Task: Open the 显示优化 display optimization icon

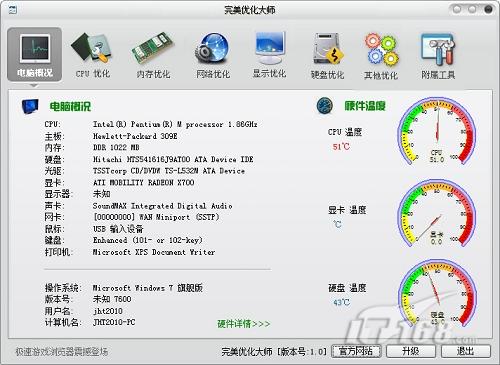Action: [269, 55]
